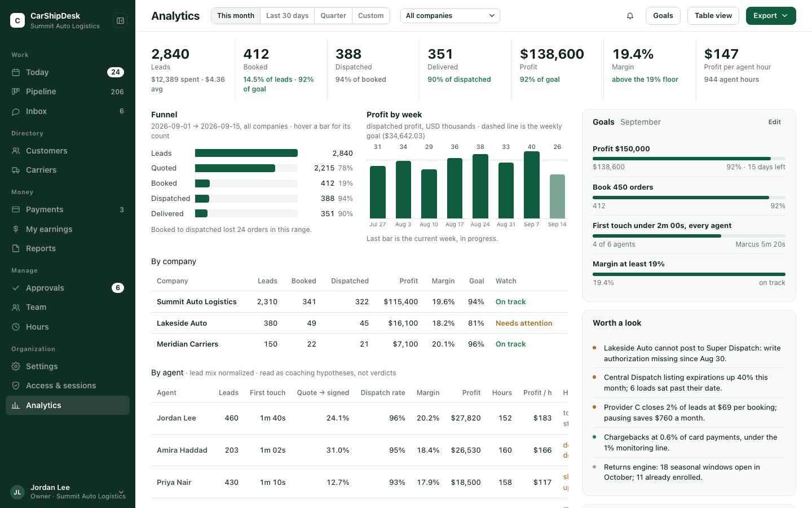The image size is (812, 508).
Task: Click the Hours clock icon
Action: pyautogui.click(x=16, y=327)
